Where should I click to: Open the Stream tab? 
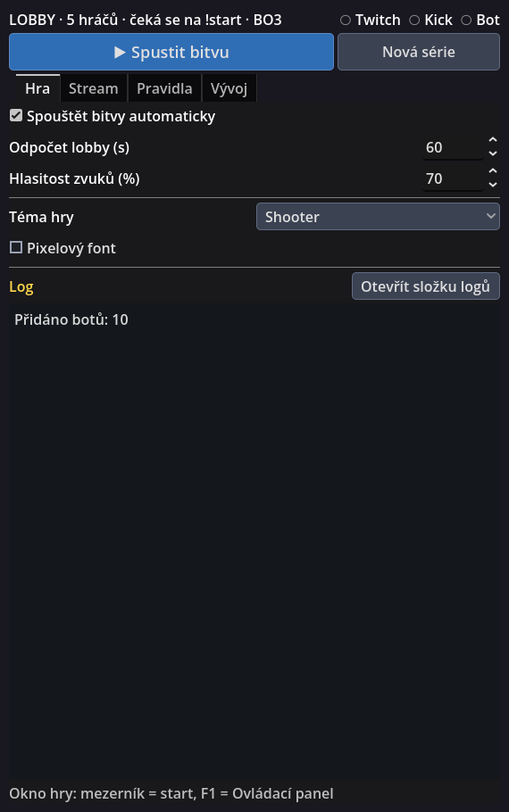(x=94, y=88)
